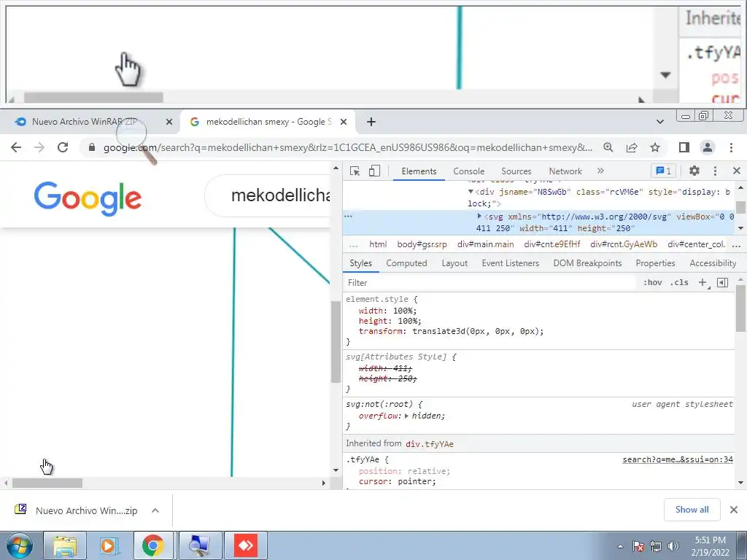Show further breadcrumbs via the right ellipsis

pyautogui.click(x=736, y=245)
